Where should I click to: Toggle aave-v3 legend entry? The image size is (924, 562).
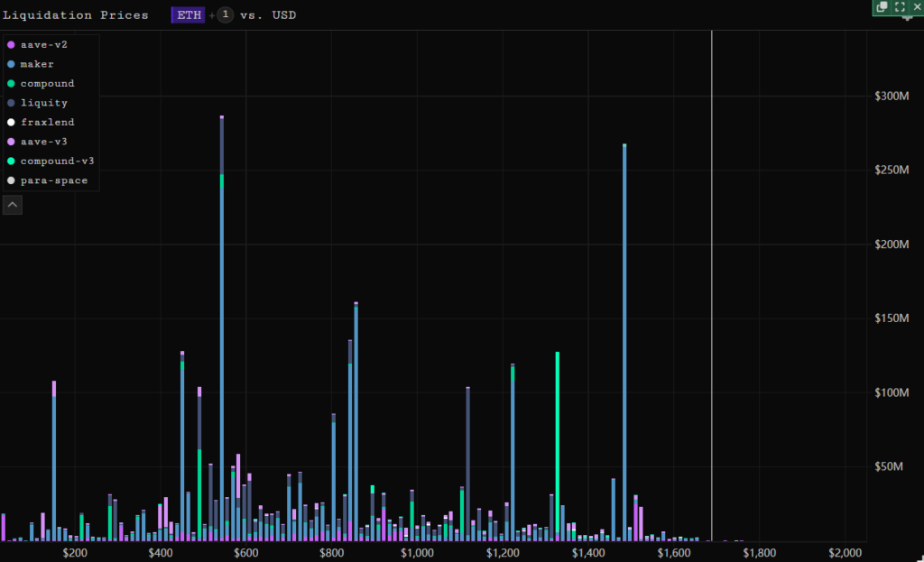coord(43,142)
